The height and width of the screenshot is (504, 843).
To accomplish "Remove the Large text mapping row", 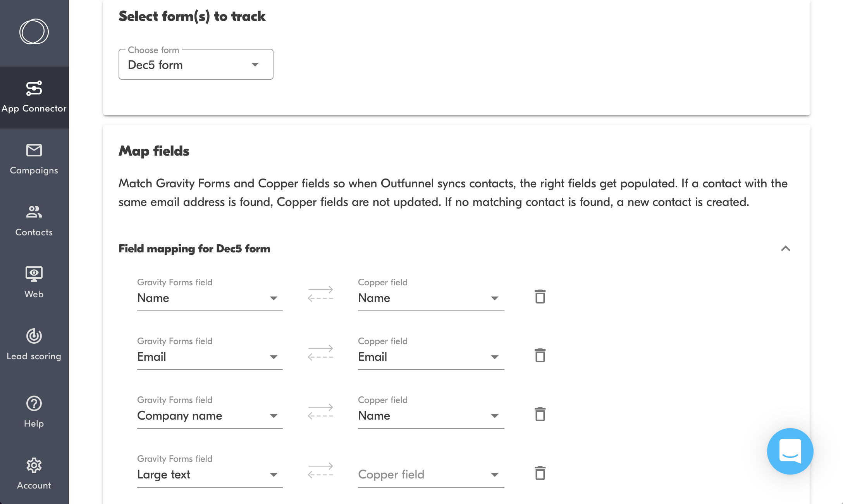I will tap(540, 473).
